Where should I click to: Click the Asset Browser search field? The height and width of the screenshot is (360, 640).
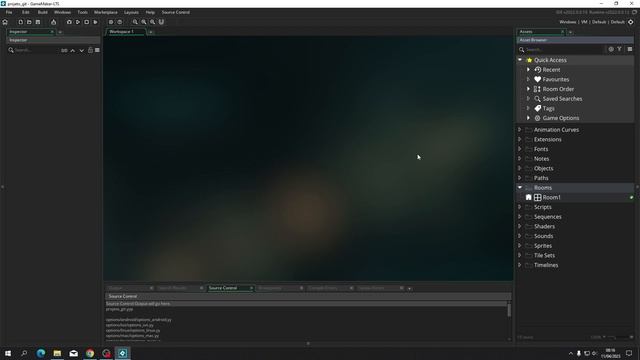564,50
